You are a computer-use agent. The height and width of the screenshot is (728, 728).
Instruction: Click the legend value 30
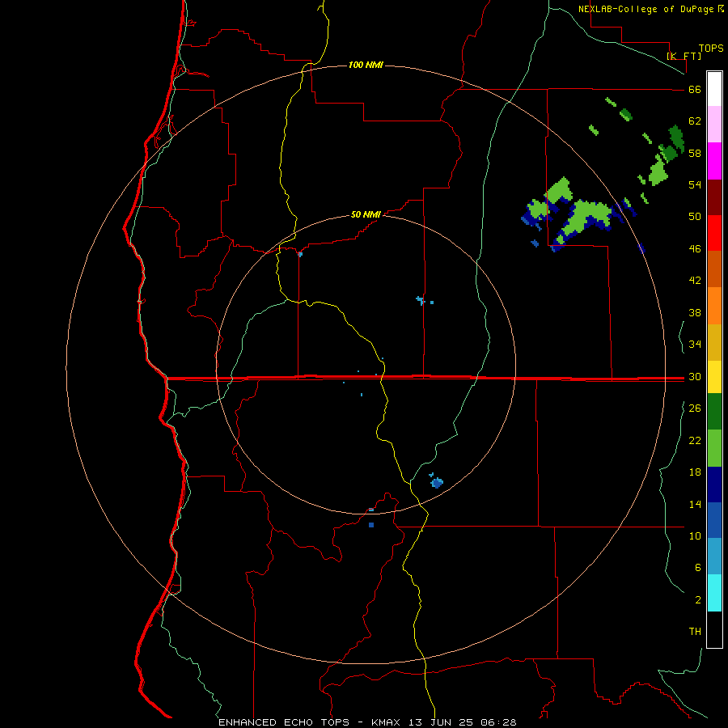point(695,376)
